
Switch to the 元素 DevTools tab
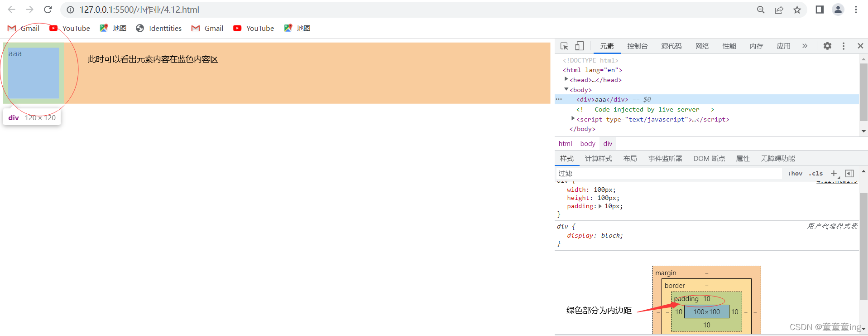point(607,46)
